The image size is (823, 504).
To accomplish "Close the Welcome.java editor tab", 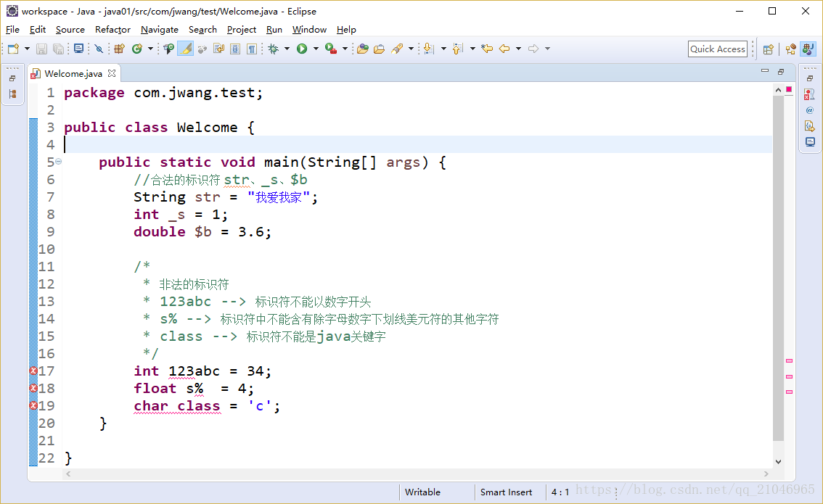I will tap(111, 73).
